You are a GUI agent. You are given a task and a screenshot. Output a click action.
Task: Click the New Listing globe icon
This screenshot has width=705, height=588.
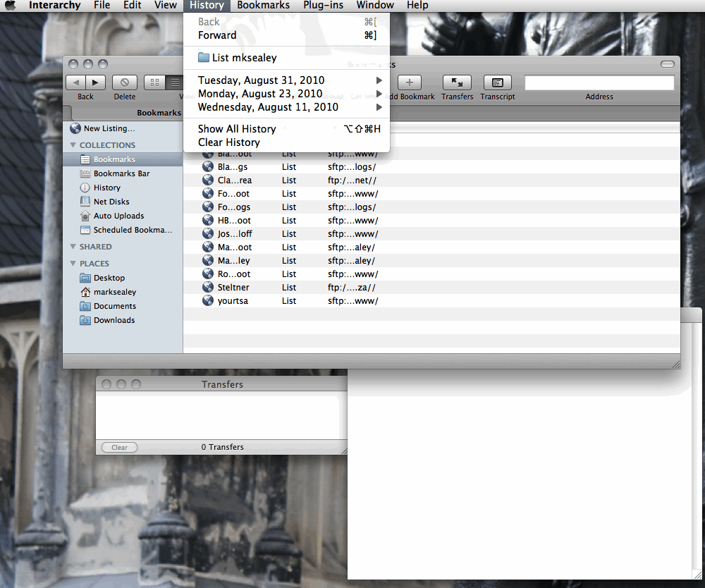point(75,128)
